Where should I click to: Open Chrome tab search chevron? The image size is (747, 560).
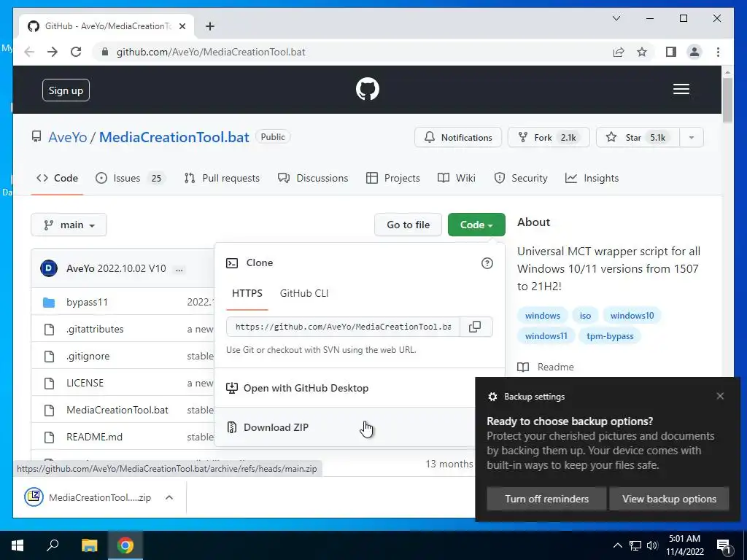616,18
